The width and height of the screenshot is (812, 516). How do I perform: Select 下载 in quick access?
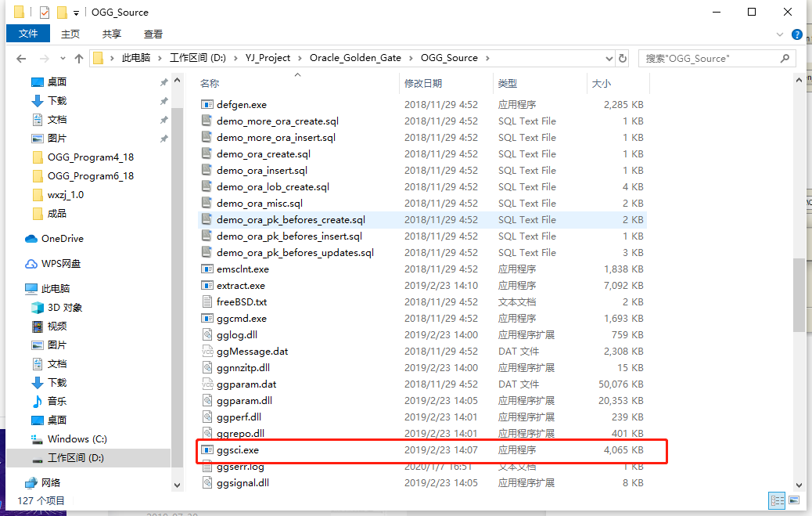pos(57,100)
